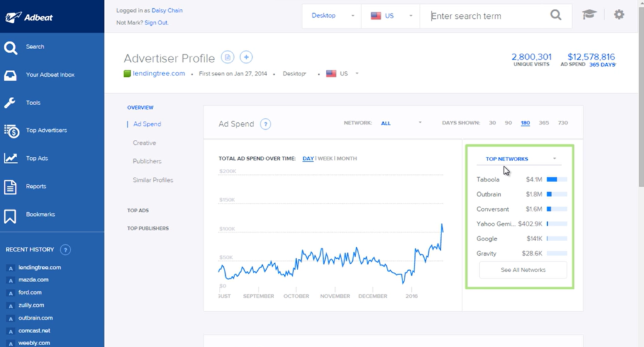Click the See All Networks button

pos(523,270)
